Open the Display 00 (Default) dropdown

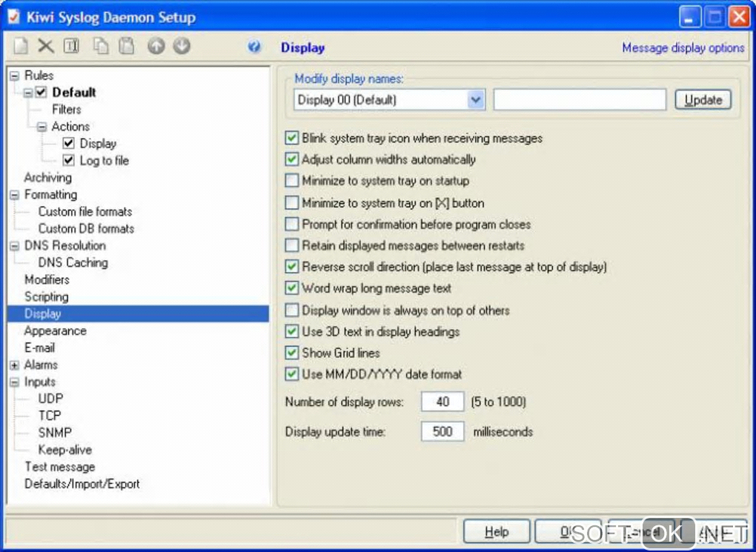[x=476, y=100]
